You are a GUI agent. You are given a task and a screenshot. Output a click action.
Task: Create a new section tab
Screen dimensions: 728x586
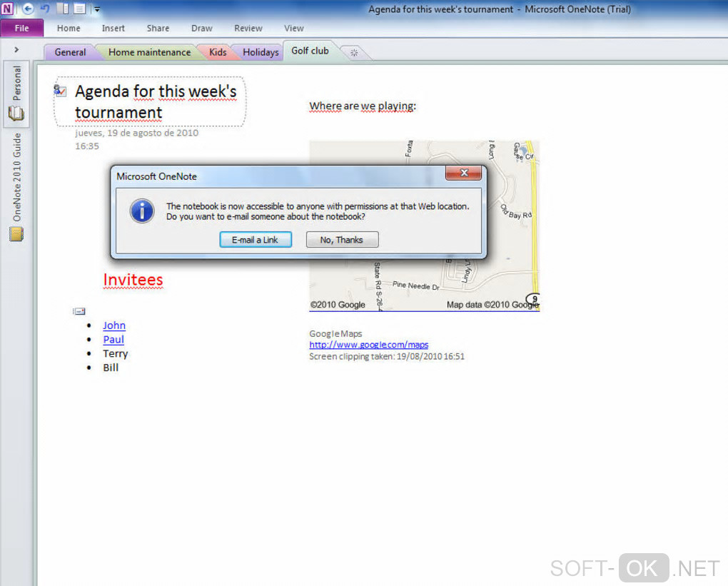354,53
